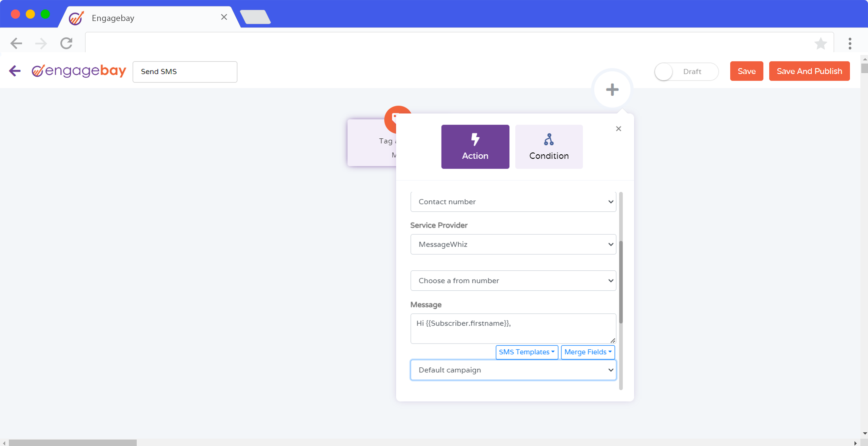
Task: Close the Action/Condition popup with X
Action: pos(618,129)
